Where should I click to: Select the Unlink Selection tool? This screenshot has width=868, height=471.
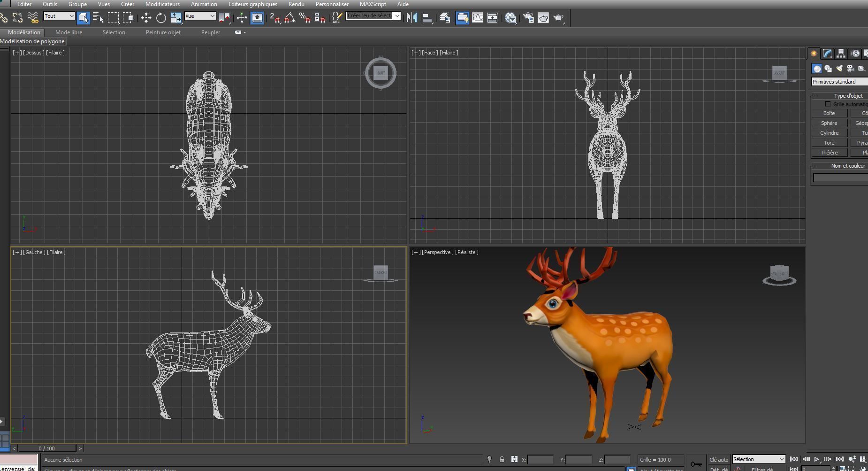[17, 18]
